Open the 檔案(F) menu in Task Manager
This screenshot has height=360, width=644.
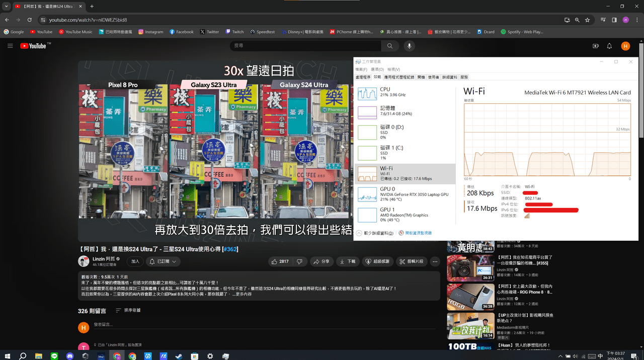point(362,69)
